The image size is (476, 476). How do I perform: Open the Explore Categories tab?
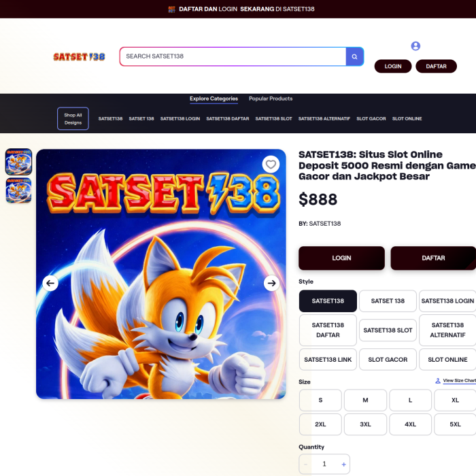[x=214, y=99]
